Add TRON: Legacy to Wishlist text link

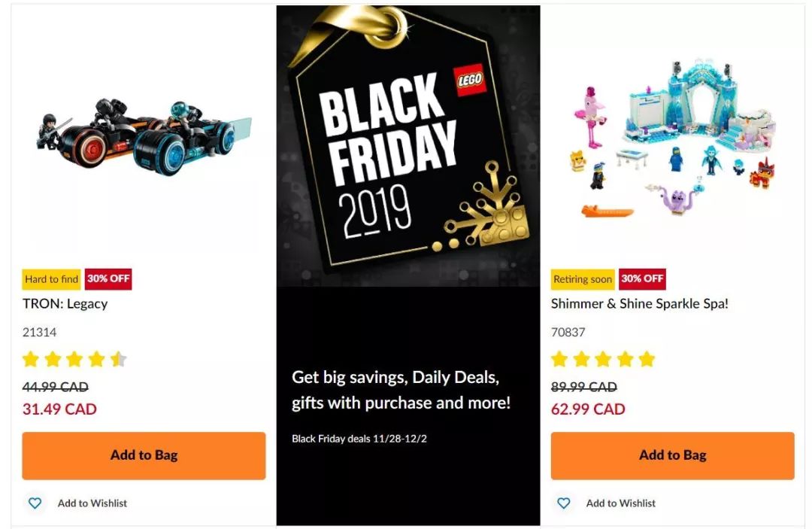92,503
